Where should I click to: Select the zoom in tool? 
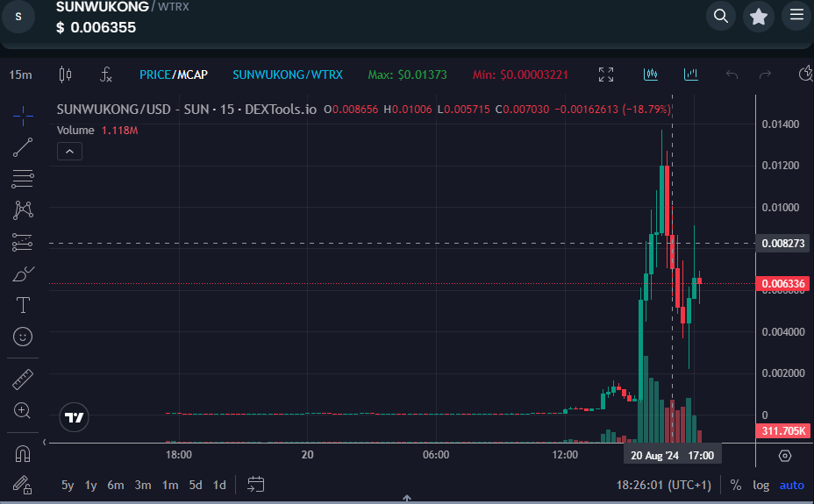click(x=23, y=411)
